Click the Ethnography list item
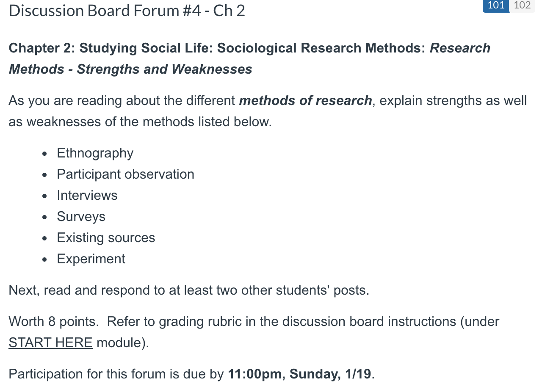The image size is (542, 392). 95,153
